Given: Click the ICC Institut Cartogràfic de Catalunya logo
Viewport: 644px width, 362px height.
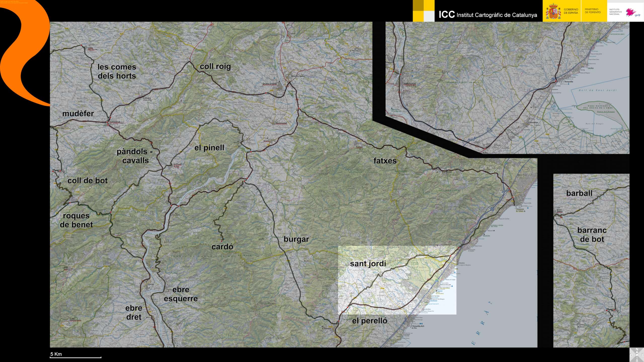Looking at the screenshot, I should [x=488, y=15].
